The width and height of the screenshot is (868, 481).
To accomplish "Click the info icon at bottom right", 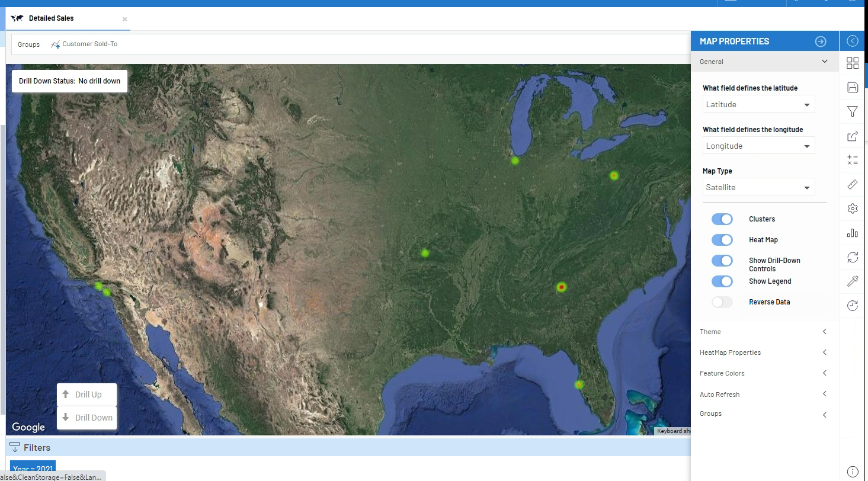I will (852, 471).
